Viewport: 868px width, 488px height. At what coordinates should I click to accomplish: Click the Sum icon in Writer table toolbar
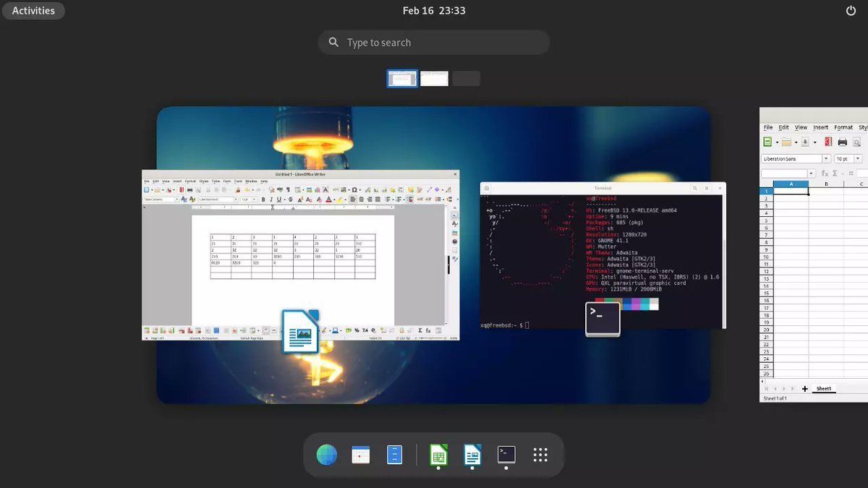coord(420,330)
